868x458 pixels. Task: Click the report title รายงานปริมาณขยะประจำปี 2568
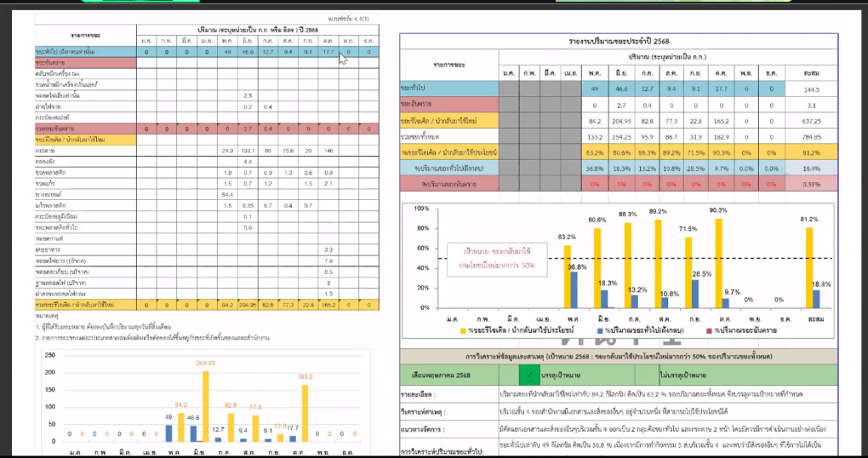tap(619, 41)
